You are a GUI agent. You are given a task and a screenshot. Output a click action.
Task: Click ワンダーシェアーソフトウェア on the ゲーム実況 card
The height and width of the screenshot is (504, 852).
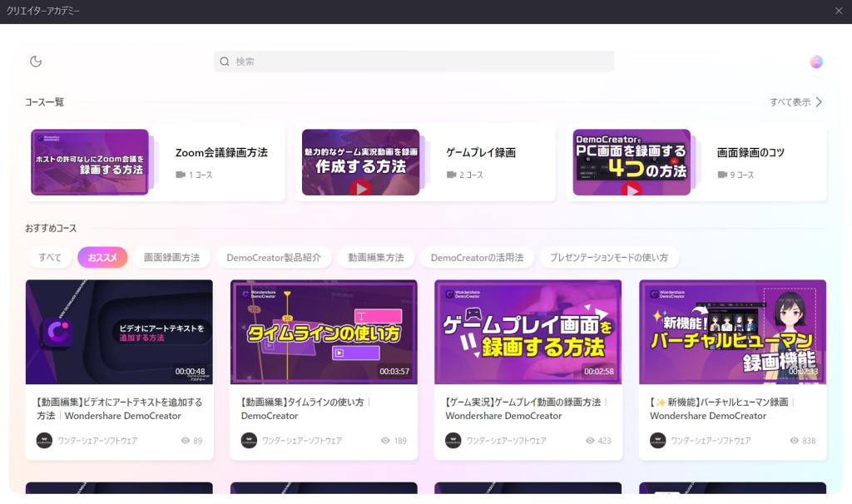click(507, 441)
